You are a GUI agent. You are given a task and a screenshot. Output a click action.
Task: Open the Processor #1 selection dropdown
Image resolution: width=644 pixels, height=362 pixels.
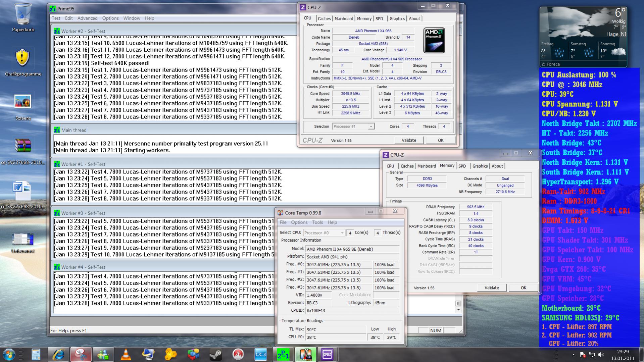click(353, 126)
